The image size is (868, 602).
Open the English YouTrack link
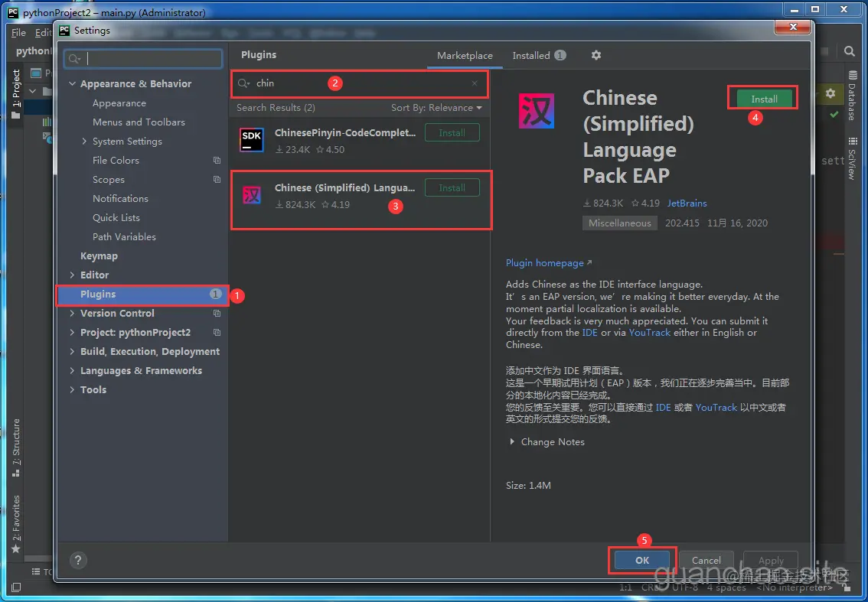pyautogui.click(x=649, y=333)
